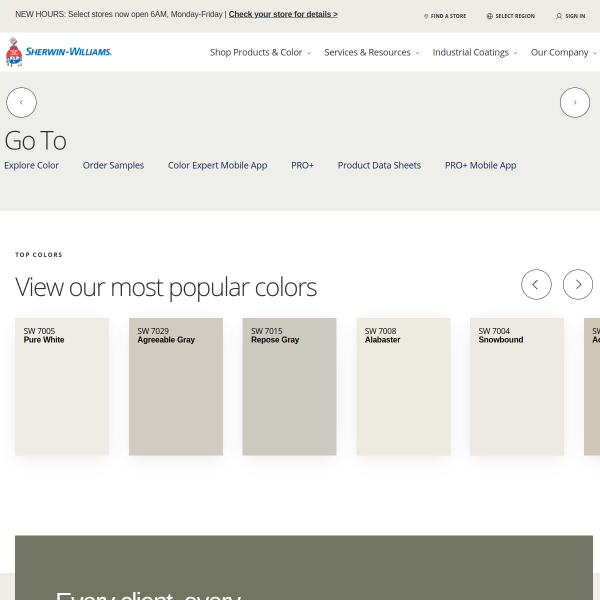Viewport: 600px width, 600px height.
Task: Expand Shop Products & Color chevron
Action: click(309, 53)
